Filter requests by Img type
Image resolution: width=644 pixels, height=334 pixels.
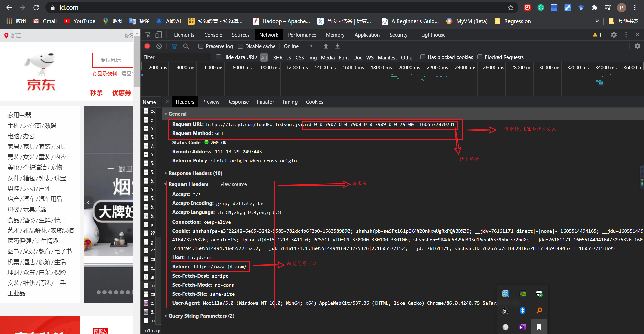pos(312,57)
